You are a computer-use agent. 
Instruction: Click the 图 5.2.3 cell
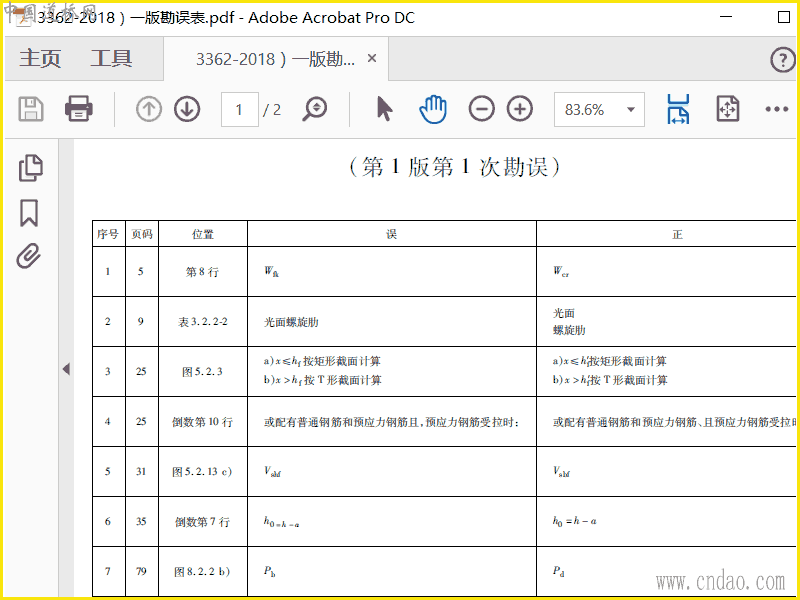tap(203, 371)
